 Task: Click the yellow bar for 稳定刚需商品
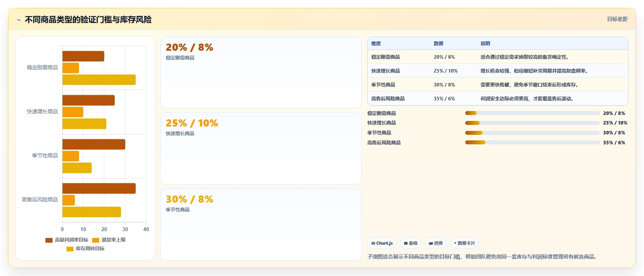point(99,80)
